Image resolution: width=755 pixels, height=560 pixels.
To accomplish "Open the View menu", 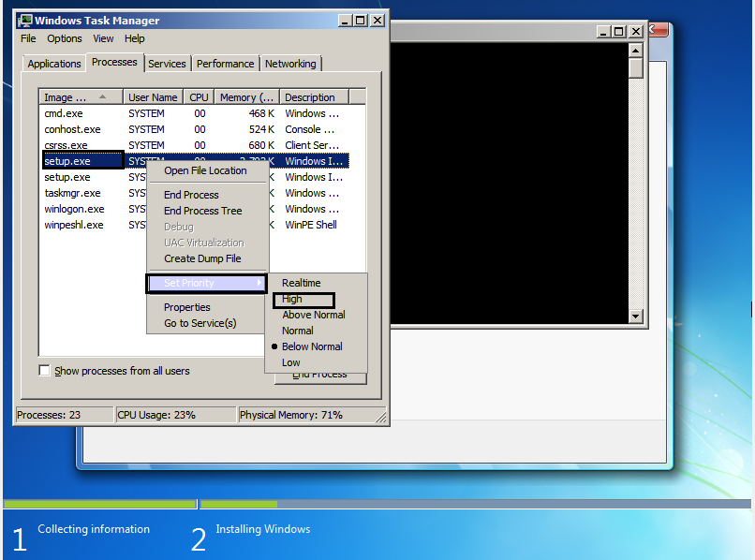I will tap(103, 38).
